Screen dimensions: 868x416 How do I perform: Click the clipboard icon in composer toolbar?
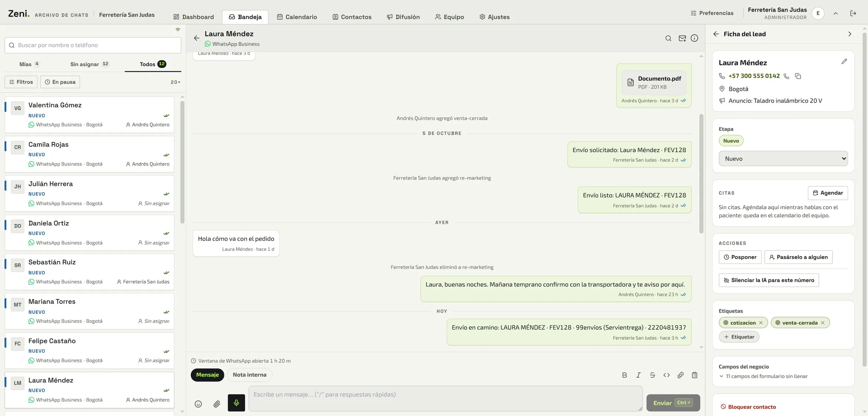click(695, 375)
